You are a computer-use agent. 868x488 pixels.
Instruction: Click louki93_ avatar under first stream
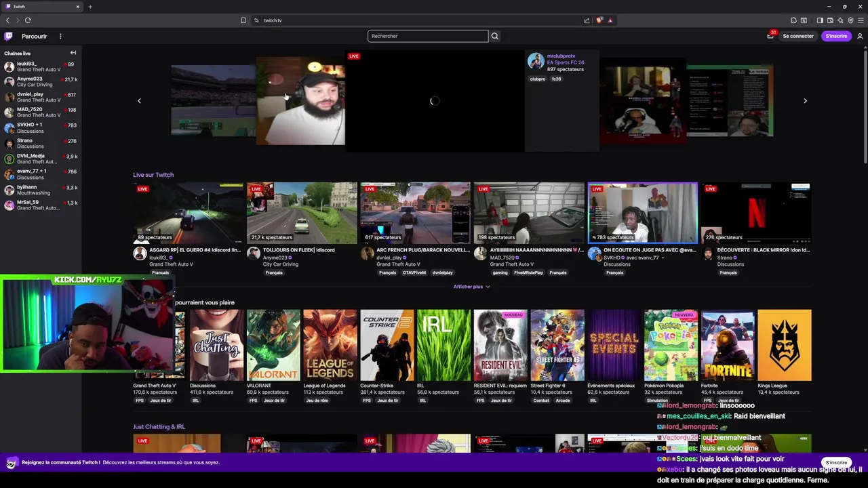[x=140, y=253]
